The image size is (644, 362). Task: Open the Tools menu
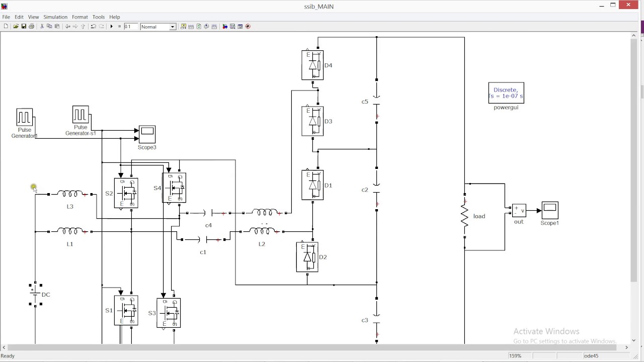99,17
